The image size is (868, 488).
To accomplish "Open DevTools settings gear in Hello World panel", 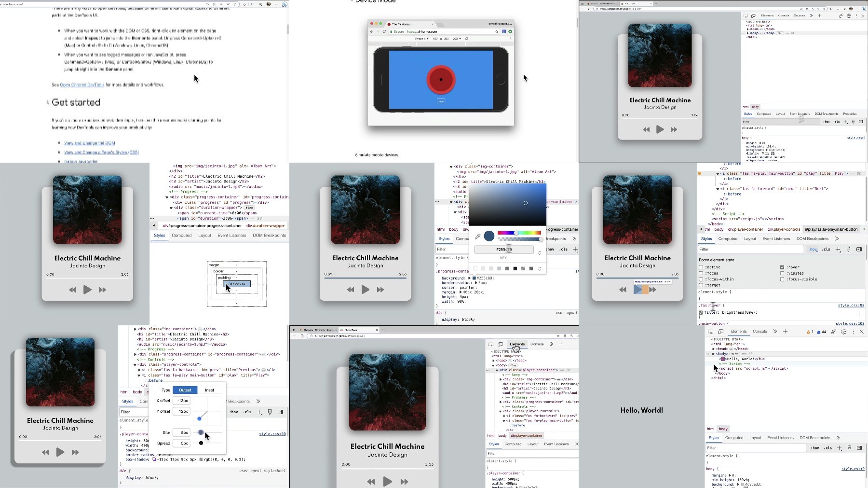I will tap(844, 332).
